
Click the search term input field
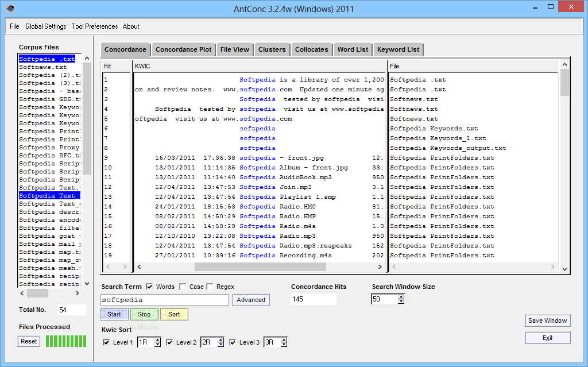click(165, 300)
